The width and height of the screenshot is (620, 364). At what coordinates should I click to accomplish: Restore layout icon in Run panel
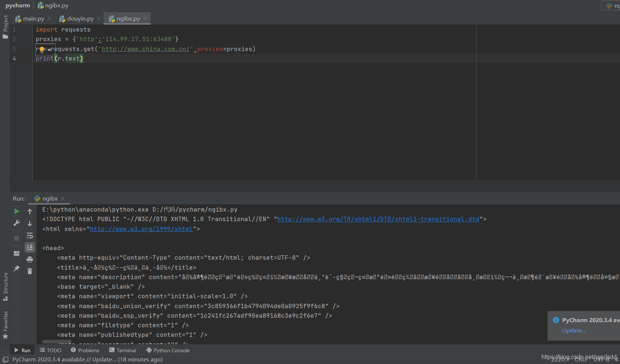17,253
